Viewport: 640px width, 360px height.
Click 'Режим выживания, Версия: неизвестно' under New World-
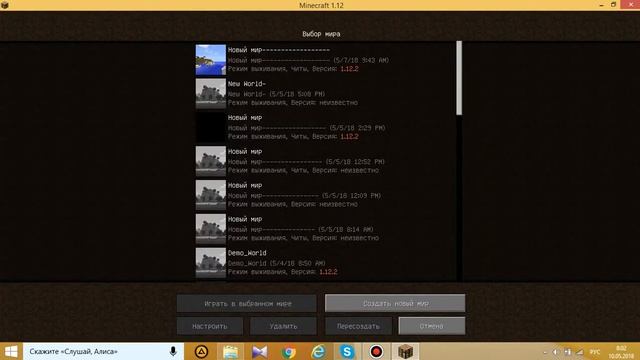click(293, 103)
